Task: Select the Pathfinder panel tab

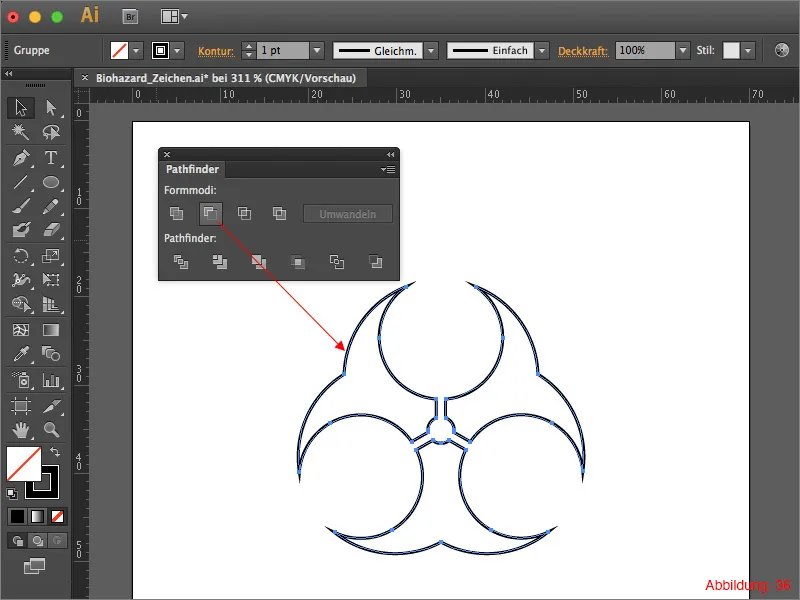Action: pos(192,169)
